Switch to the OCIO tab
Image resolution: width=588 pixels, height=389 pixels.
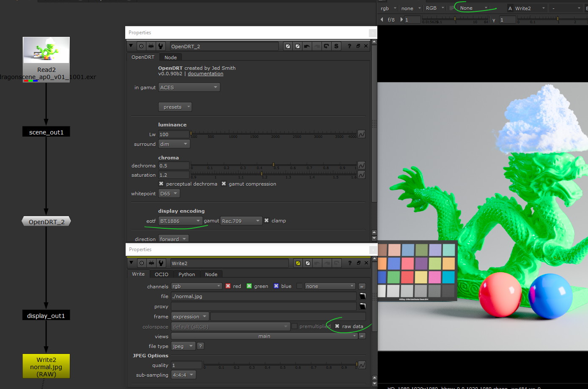tap(162, 274)
